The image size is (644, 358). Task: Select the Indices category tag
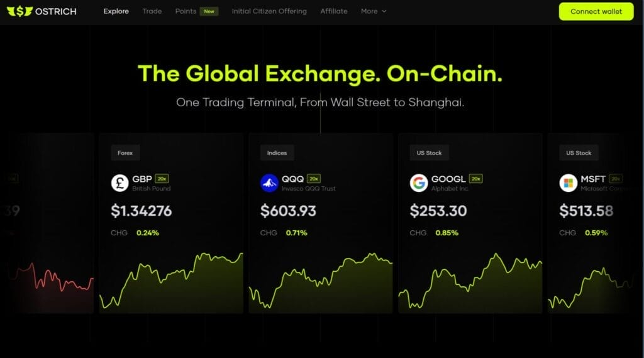277,153
